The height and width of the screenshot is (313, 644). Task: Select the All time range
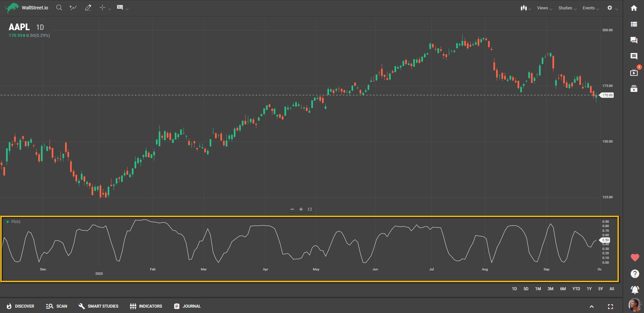(612, 289)
